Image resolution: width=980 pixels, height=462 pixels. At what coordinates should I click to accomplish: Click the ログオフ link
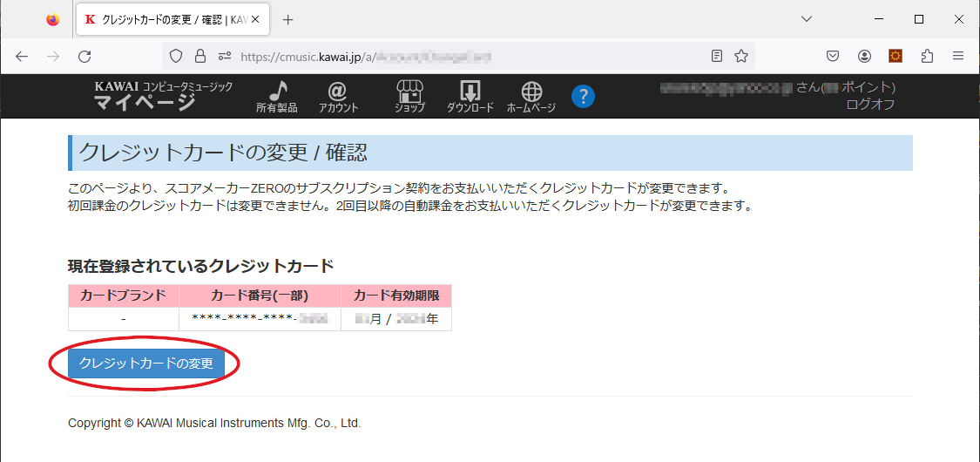(x=870, y=105)
